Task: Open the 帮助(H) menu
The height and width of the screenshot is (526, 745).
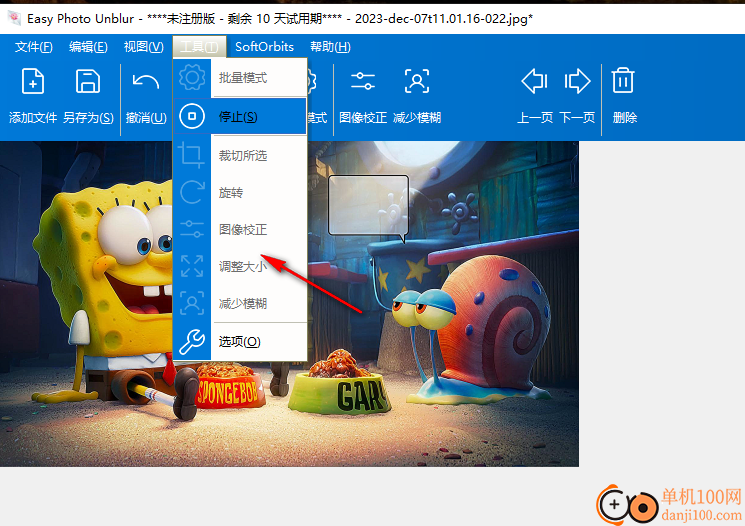Action: (x=330, y=47)
